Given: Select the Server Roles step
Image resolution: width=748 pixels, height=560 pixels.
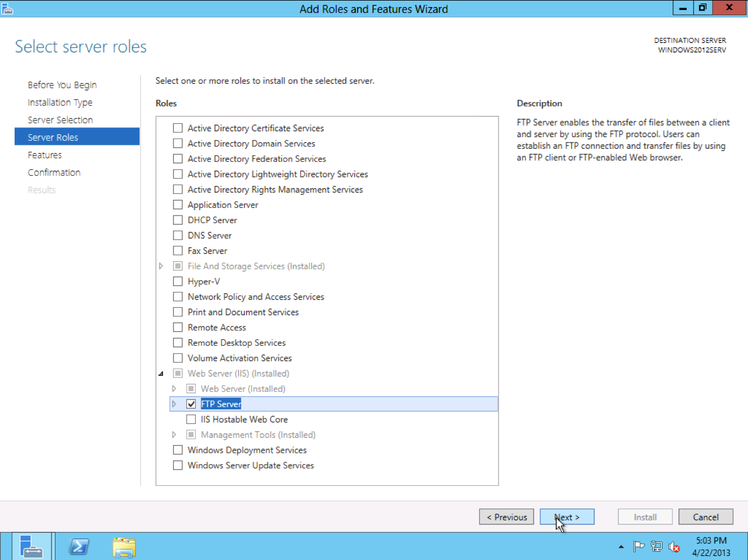Looking at the screenshot, I should [x=77, y=137].
